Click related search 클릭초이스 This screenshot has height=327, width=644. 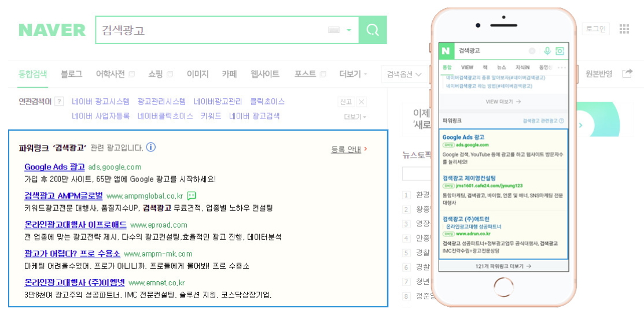coord(267,101)
